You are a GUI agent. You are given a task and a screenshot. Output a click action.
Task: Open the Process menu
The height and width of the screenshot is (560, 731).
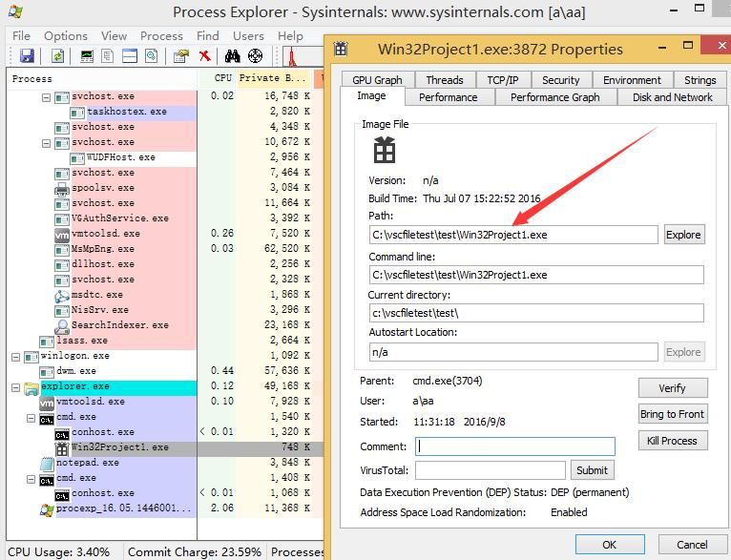pos(161,36)
